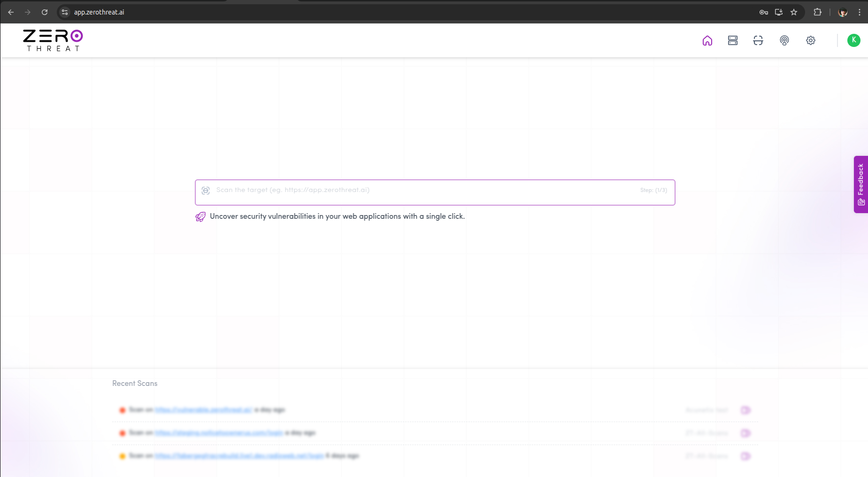
Task: View site information next to the URL
Action: (65, 12)
